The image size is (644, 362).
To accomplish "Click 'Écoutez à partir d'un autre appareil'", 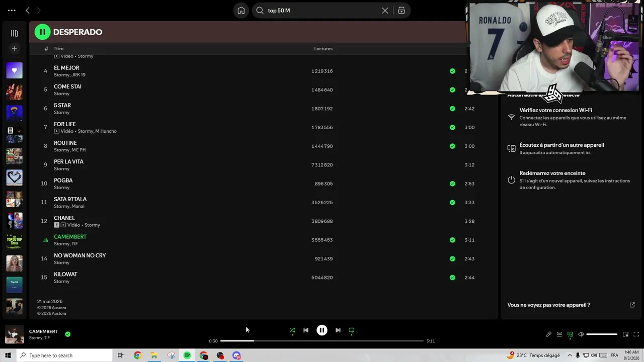I will tap(561, 145).
